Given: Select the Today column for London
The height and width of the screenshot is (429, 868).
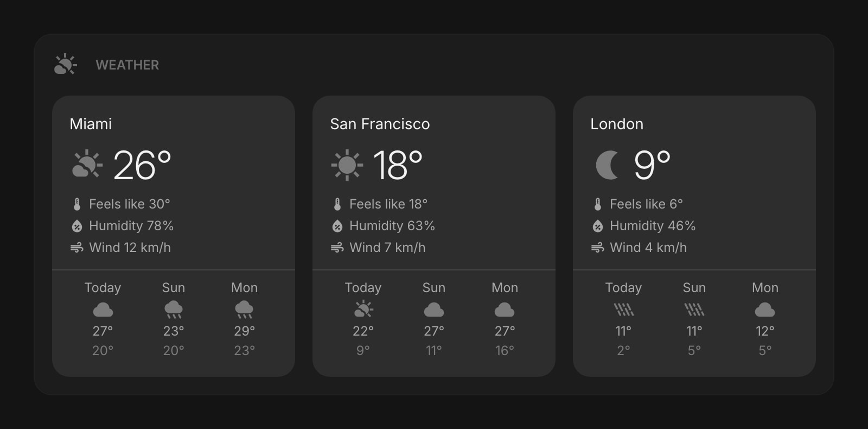Looking at the screenshot, I should coord(623,318).
